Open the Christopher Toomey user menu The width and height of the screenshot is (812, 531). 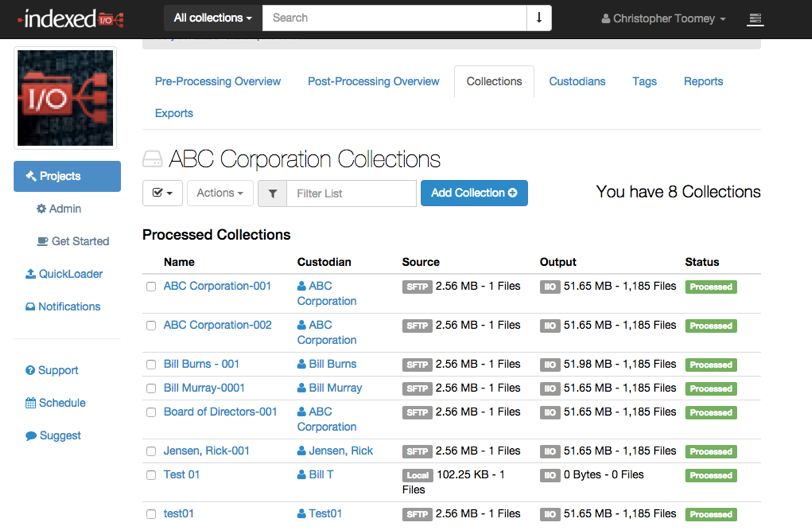(x=663, y=19)
